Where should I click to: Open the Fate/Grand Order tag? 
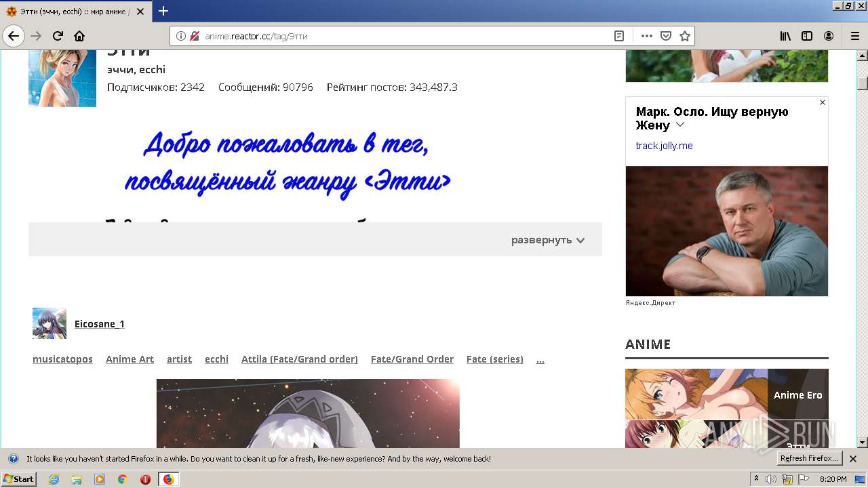point(412,359)
